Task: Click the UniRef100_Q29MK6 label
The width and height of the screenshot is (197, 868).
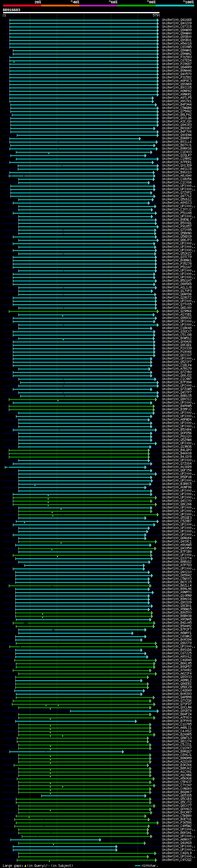Action: [x=177, y=311]
